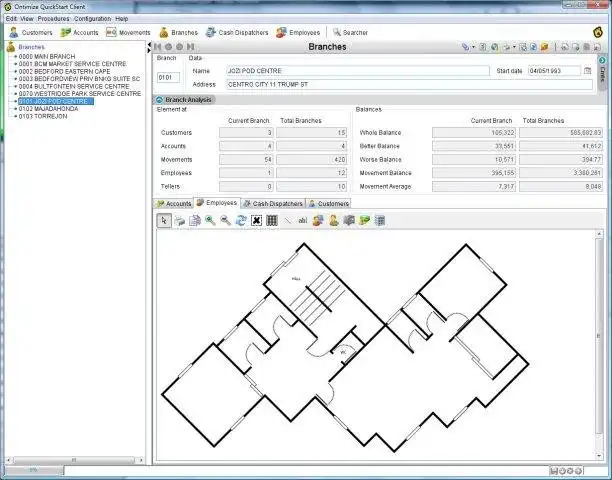Open the Cash Dispatchers module

point(237,32)
